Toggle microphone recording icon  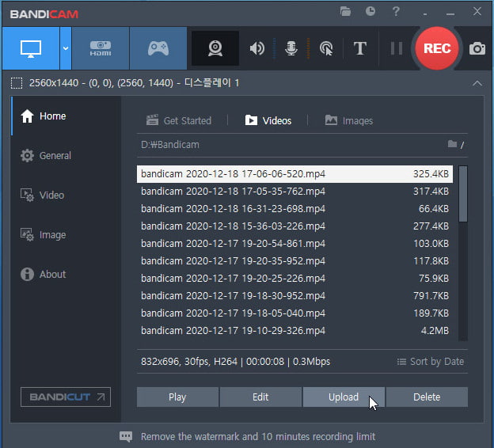pyautogui.click(x=291, y=48)
